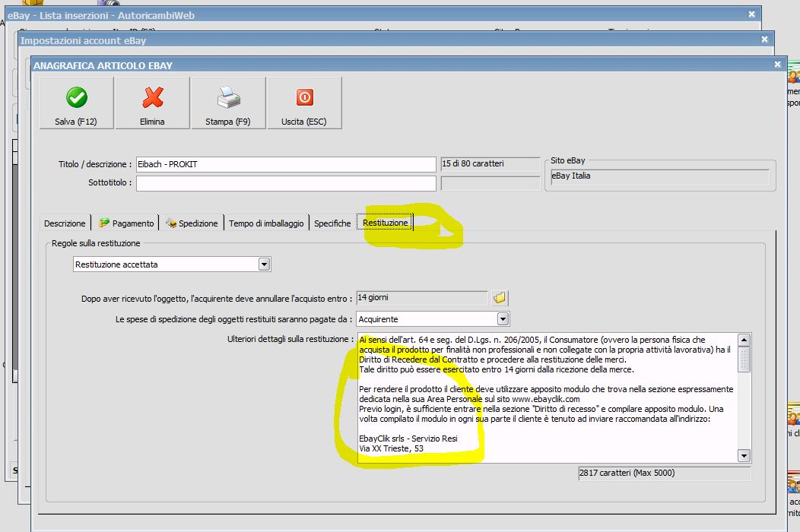
Task: Click the 14 giorni period field
Action: (423, 298)
